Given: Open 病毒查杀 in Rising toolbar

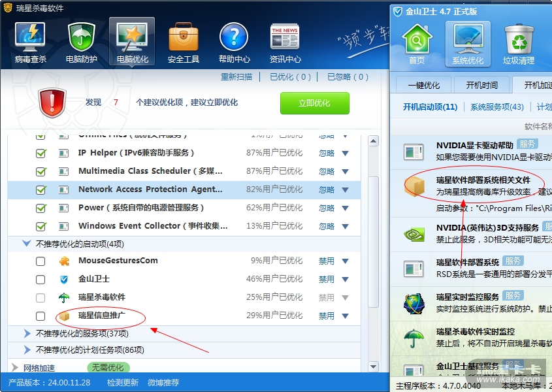Looking at the screenshot, I should click(x=30, y=42).
